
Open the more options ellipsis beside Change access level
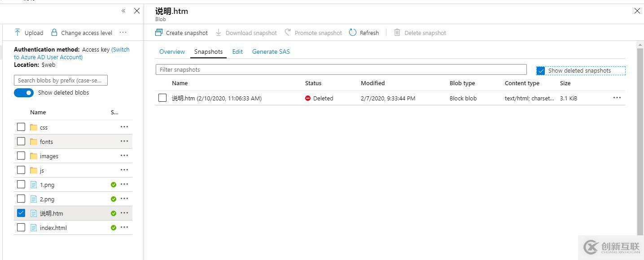click(123, 32)
